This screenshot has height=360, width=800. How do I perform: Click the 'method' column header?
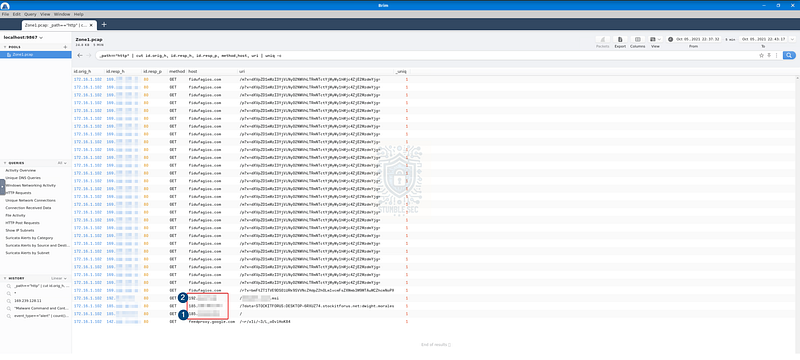[177, 71]
